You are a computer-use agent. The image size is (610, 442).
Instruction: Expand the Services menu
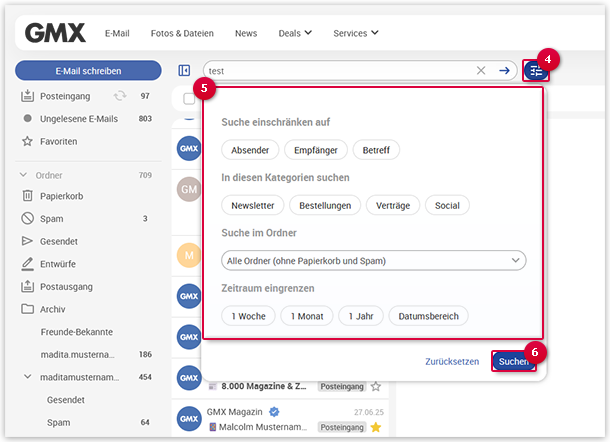click(x=356, y=33)
